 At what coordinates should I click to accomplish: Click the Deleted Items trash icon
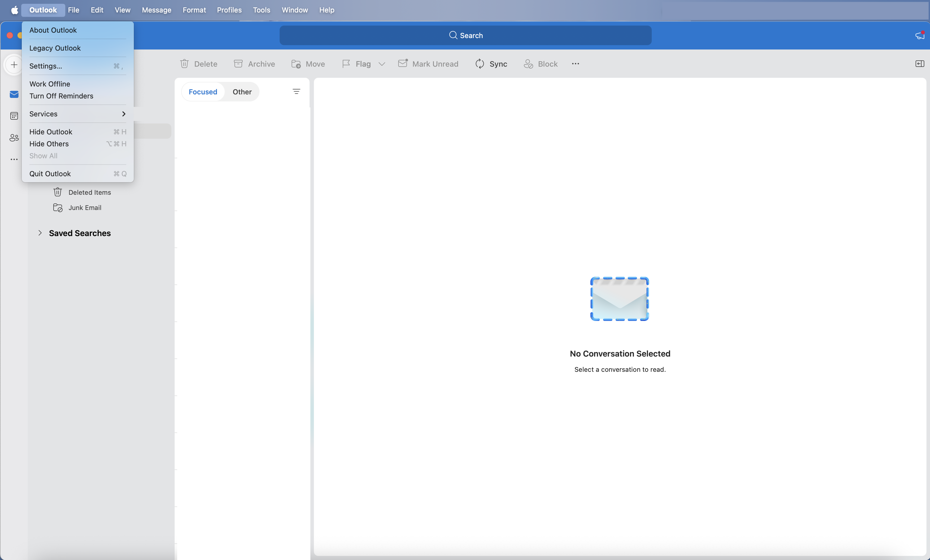(x=58, y=192)
